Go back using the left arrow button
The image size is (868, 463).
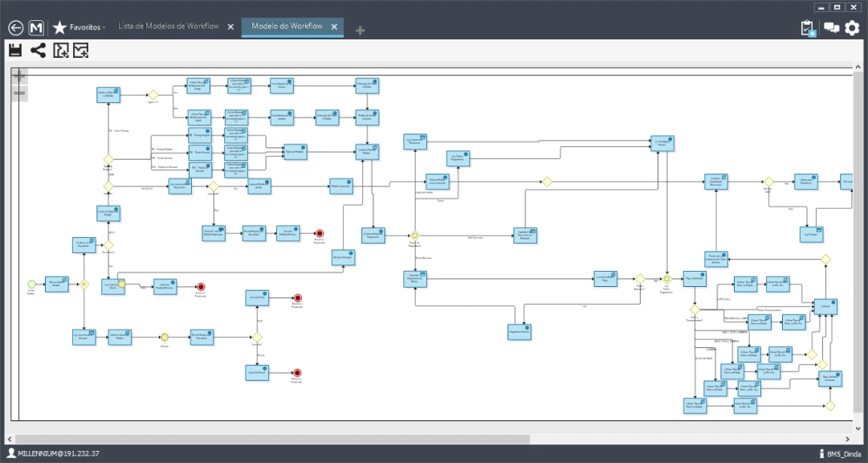pos(15,27)
